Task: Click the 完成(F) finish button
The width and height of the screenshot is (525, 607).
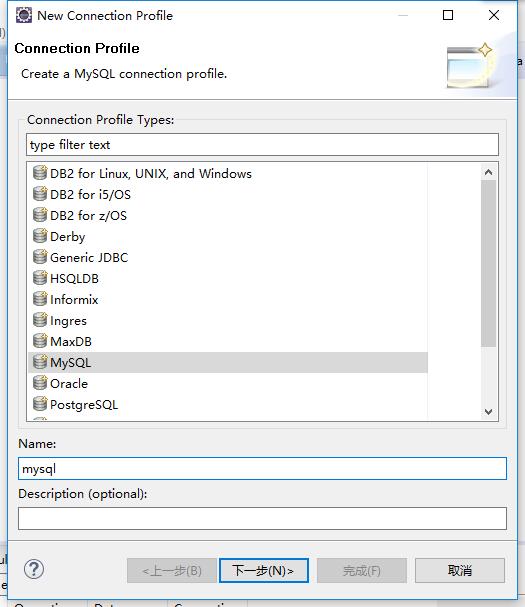Action: point(362,570)
